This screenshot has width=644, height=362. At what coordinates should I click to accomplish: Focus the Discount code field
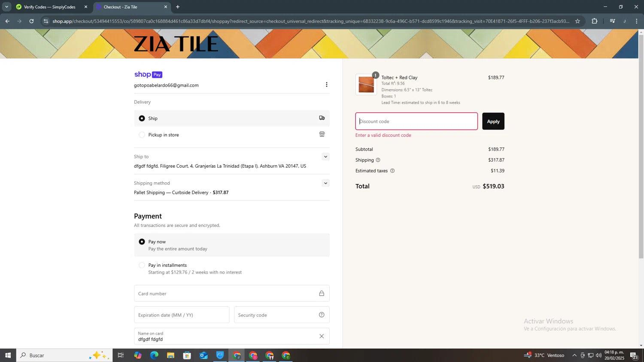(416, 121)
